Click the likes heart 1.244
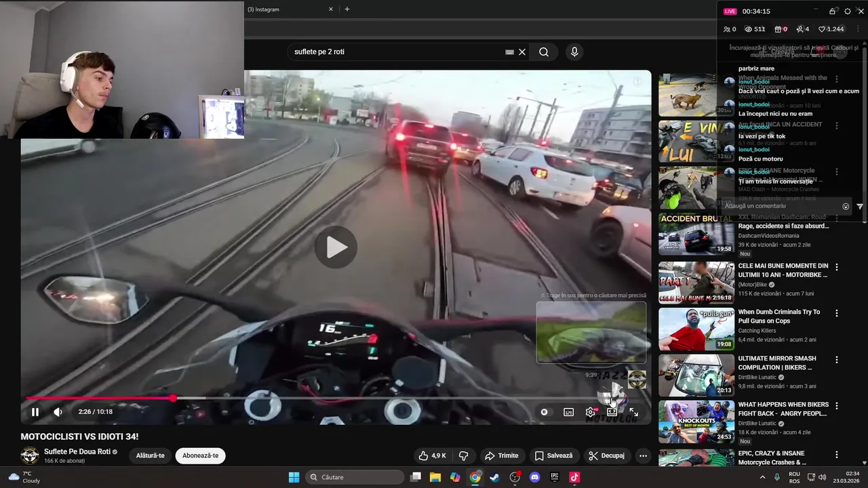Viewport: 868px width, 488px height. [831, 29]
